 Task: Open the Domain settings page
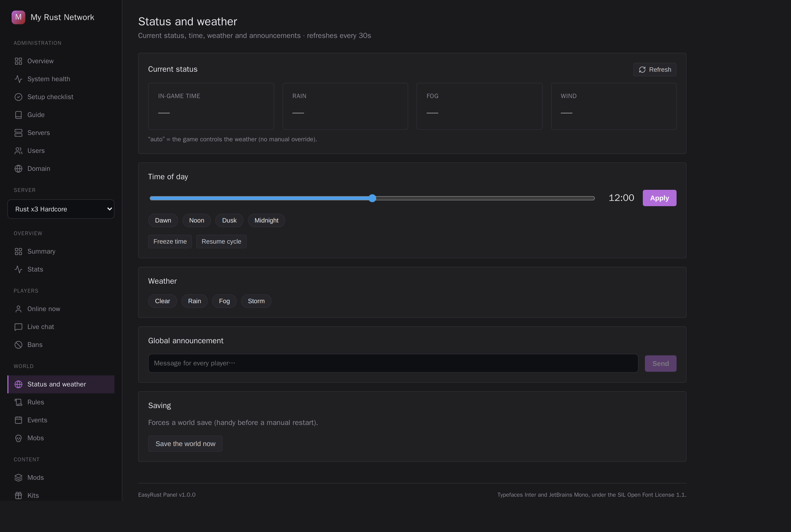(61, 169)
